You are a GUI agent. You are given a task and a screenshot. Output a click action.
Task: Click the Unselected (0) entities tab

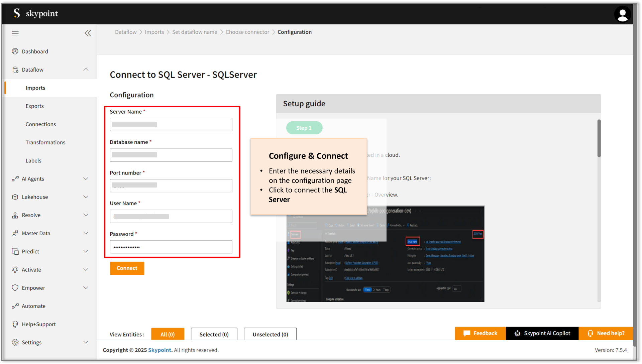pos(270,334)
